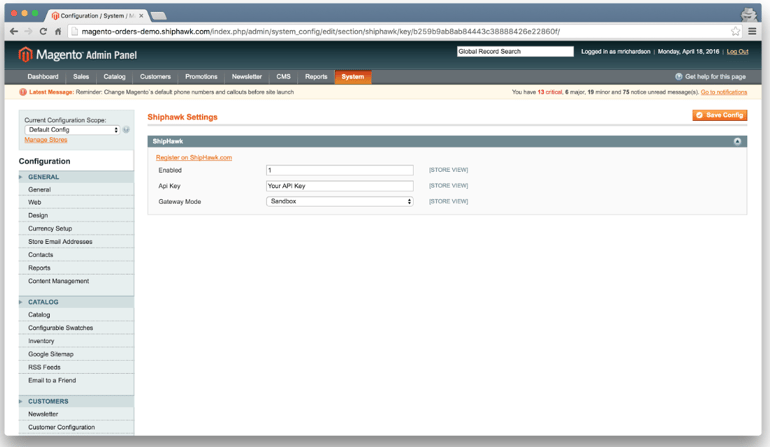Open the Customers menu
770x447 pixels.
155,77
